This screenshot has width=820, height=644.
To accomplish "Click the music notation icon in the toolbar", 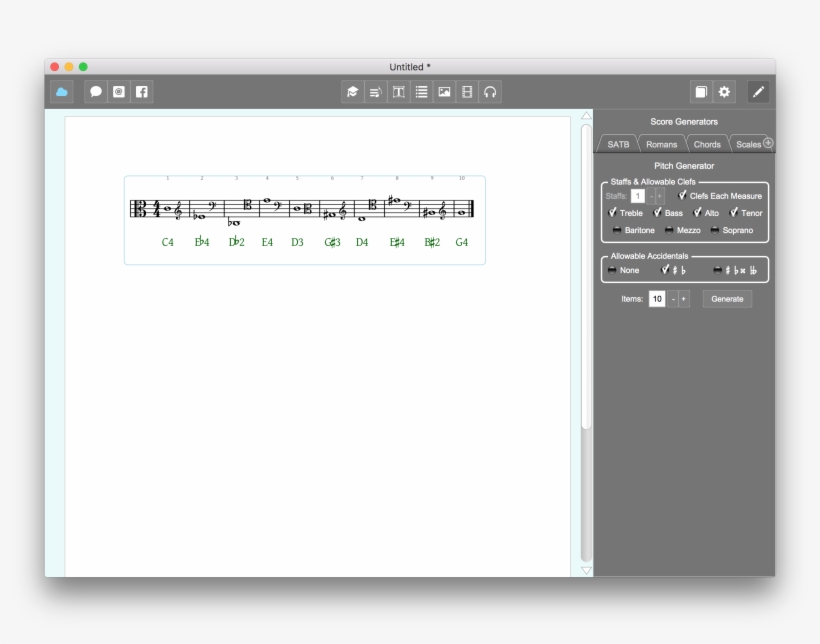I will [375, 92].
